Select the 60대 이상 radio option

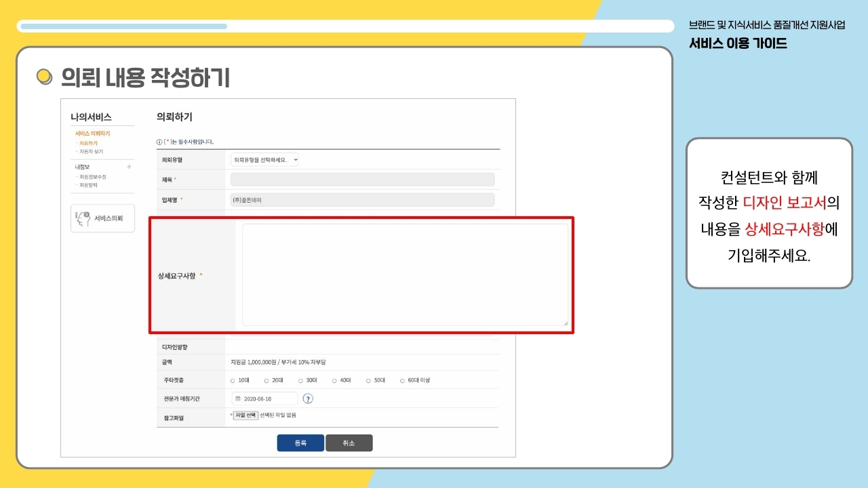coord(402,381)
